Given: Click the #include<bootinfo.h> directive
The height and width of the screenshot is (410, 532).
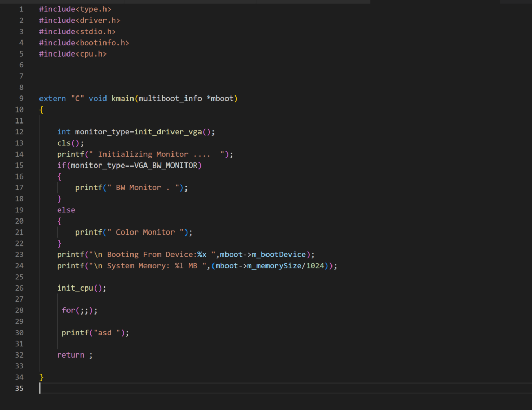Looking at the screenshot, I should click(x=84, y=43).
